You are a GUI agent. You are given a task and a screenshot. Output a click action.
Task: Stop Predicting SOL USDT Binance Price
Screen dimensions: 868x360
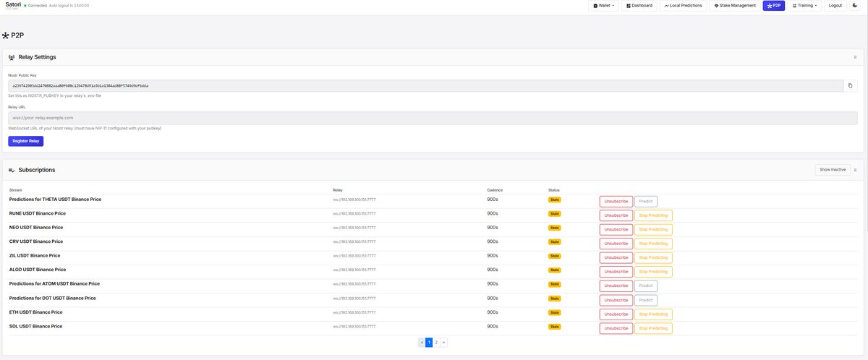coord(653,328)
